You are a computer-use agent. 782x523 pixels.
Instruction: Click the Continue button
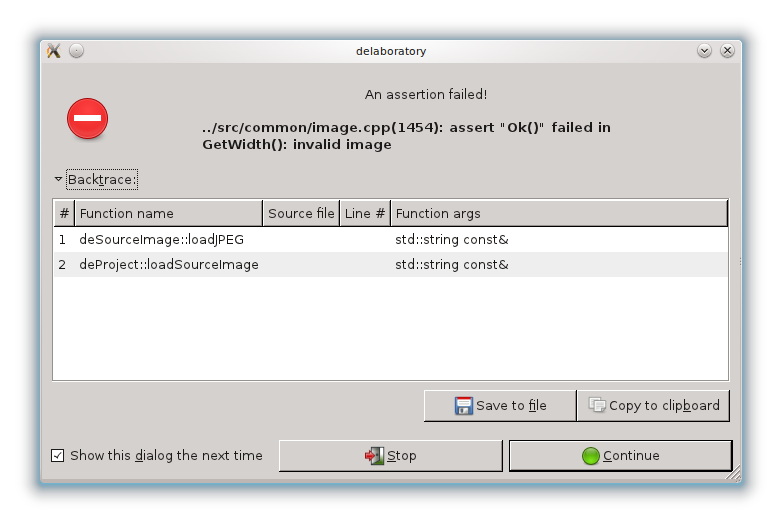tap(620, 456)
